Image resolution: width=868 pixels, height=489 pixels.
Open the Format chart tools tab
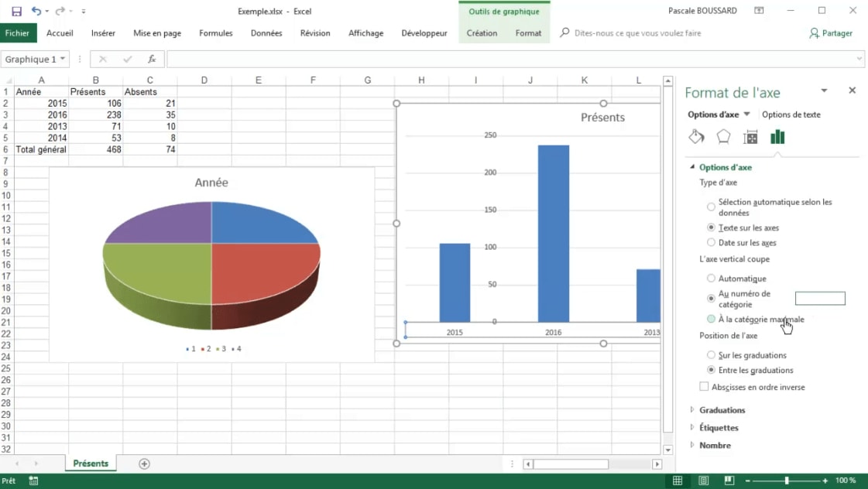click(x=528, y=33)
